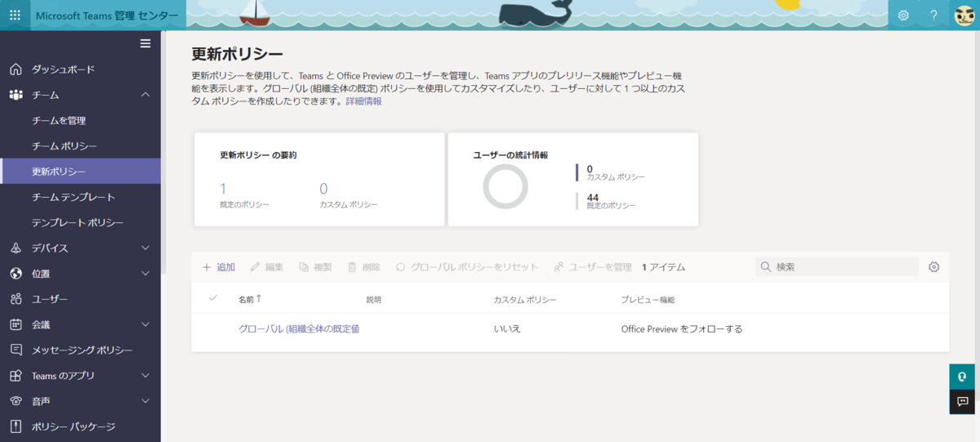980x442 pixels.
Task: Click the Description column header
Action: (x=373, y=300)
